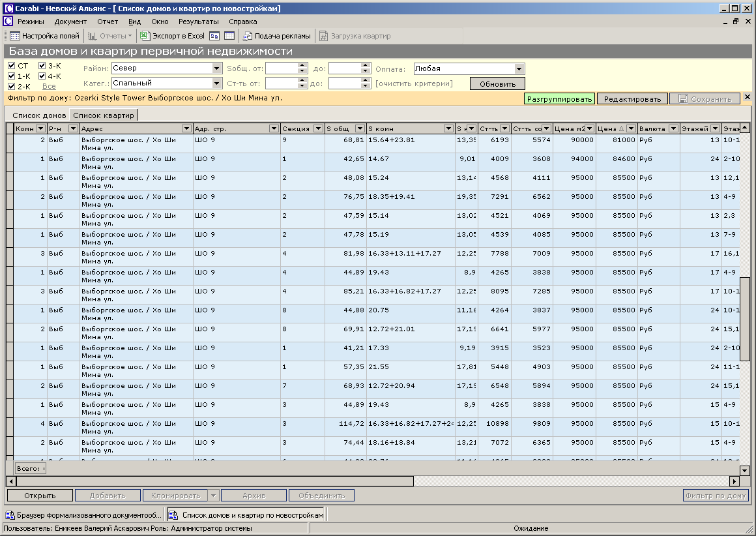Image resolution: width=756 pixels, height=536 pixels.
Task: Toggle the 2-К rooms checkbox
Action: (12, 86)
